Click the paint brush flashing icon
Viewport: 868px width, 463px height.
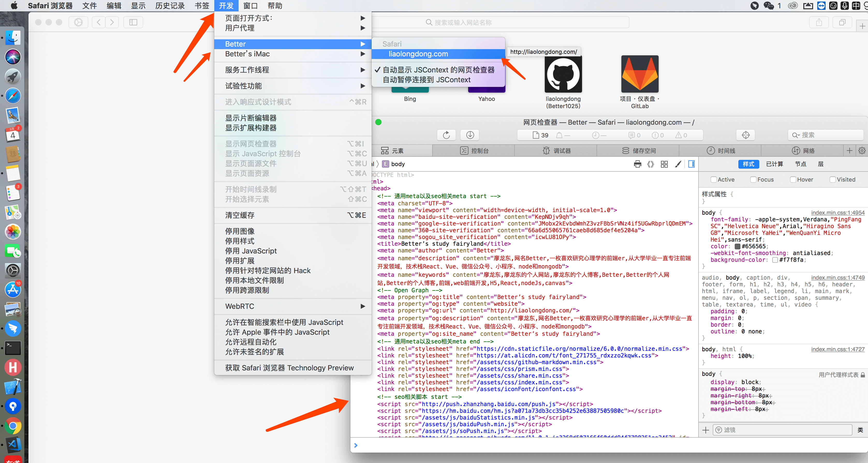pos(678,164)
